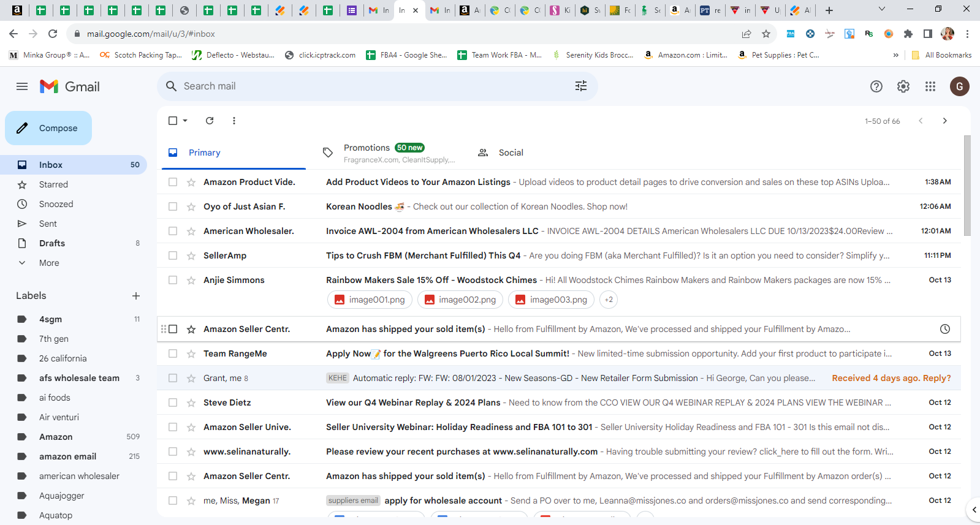Open the Google account avatar G

pos(960,86)
